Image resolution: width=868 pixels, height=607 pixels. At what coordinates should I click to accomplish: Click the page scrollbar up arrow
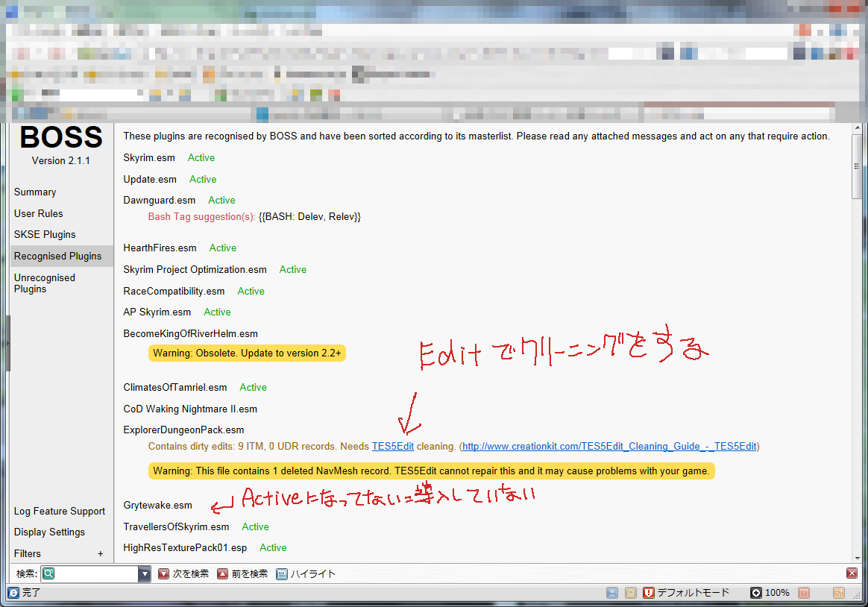click(x=858, y=128)
